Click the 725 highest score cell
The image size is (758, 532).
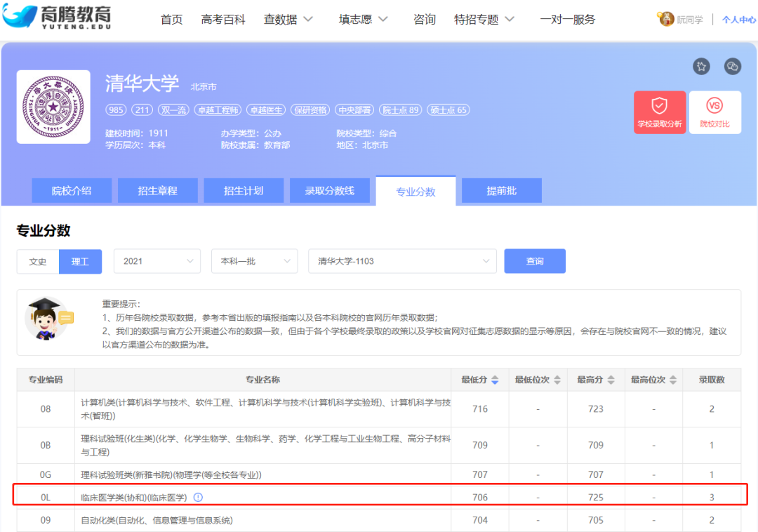(596, 497)
